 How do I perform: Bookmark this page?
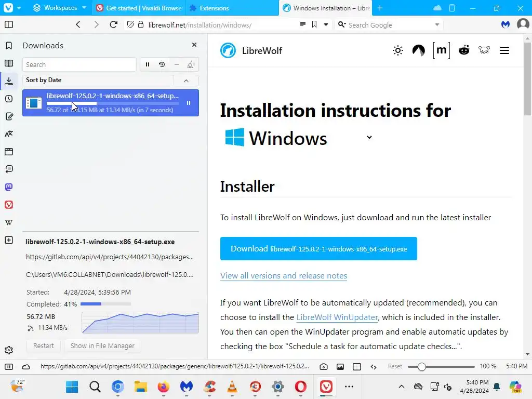[x=314, y=24]
